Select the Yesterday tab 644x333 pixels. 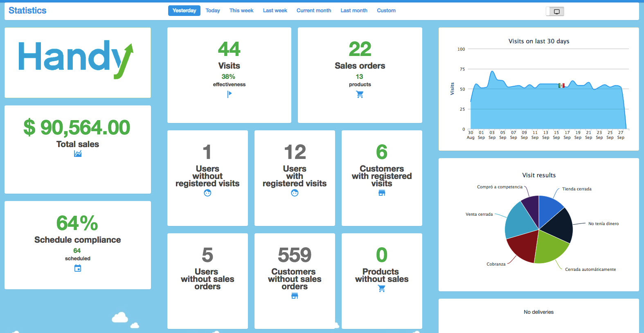pos(184,11)
